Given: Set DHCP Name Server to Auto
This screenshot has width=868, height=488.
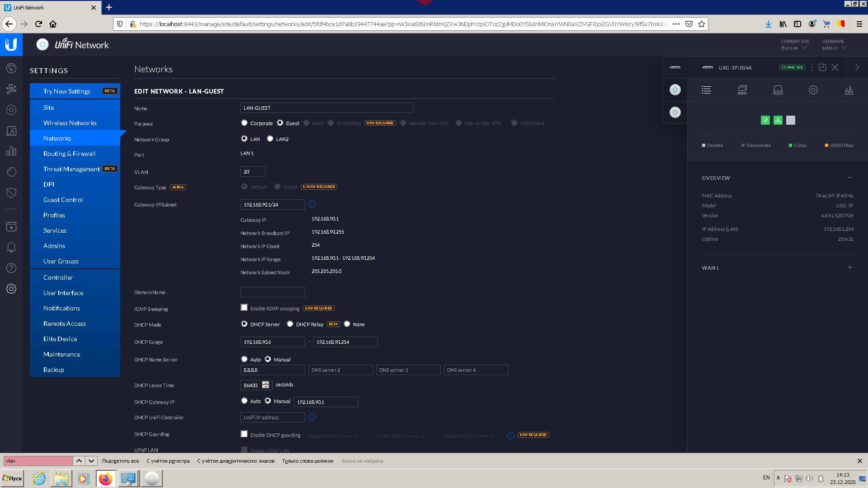Looking at the screenshot, I should click(x=244, y=359).
